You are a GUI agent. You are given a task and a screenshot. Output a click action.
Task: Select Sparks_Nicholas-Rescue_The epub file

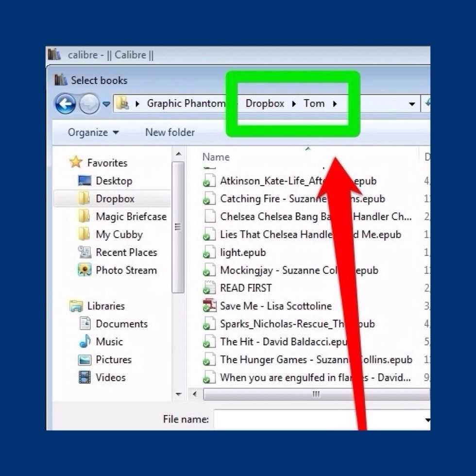pos(289,323)
